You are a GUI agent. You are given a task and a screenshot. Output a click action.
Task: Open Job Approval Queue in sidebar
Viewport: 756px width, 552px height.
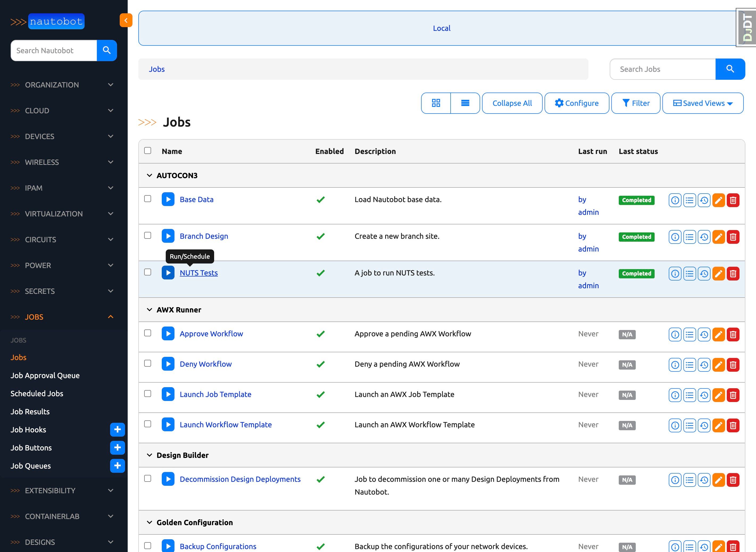point(45,375)
